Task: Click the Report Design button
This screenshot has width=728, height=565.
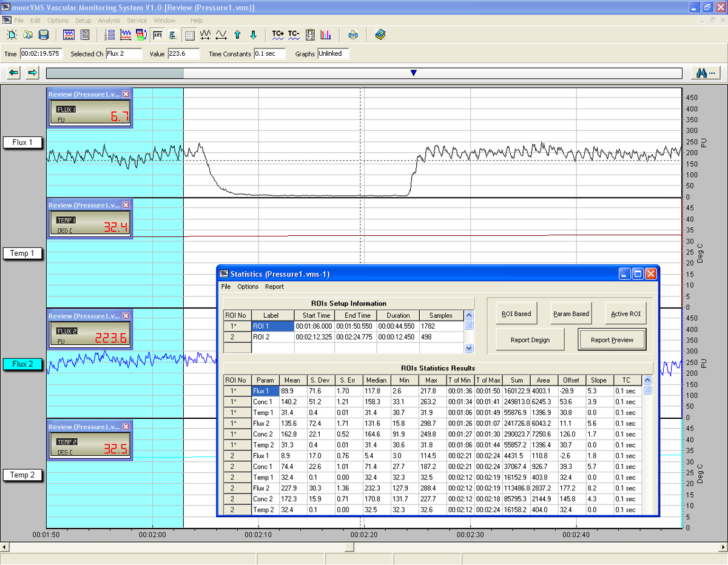Action: [x=530, y=340]
